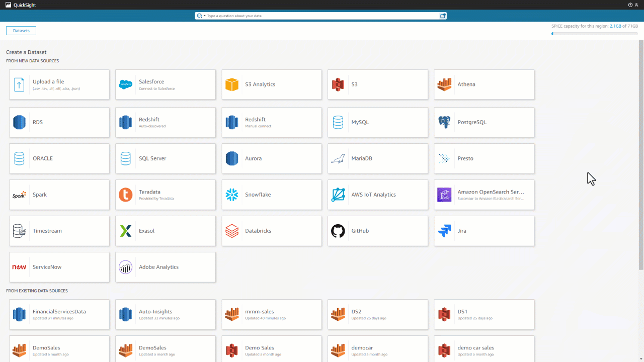Click the PostgreSQL elephant icon

pyautogui.click(x=444, y=122)
